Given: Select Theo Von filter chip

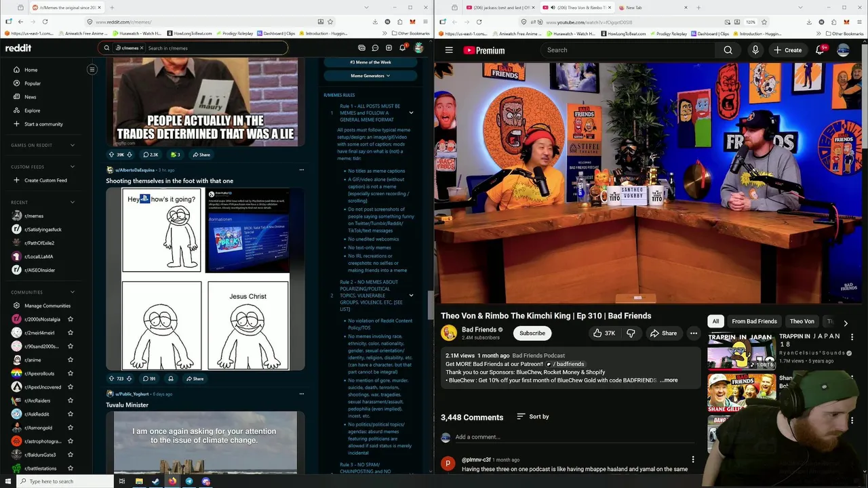Looking at the screenshot, I should click(802, 321).
